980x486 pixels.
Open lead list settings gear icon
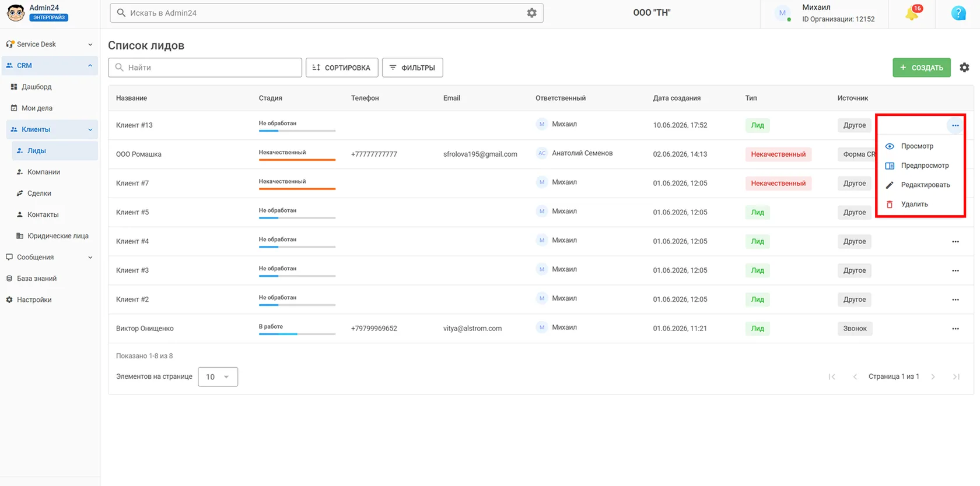pos(964,68)
